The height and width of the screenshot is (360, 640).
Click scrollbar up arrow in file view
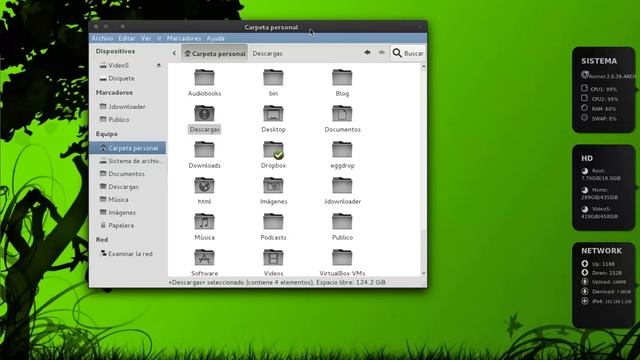[x=423, y=66]
